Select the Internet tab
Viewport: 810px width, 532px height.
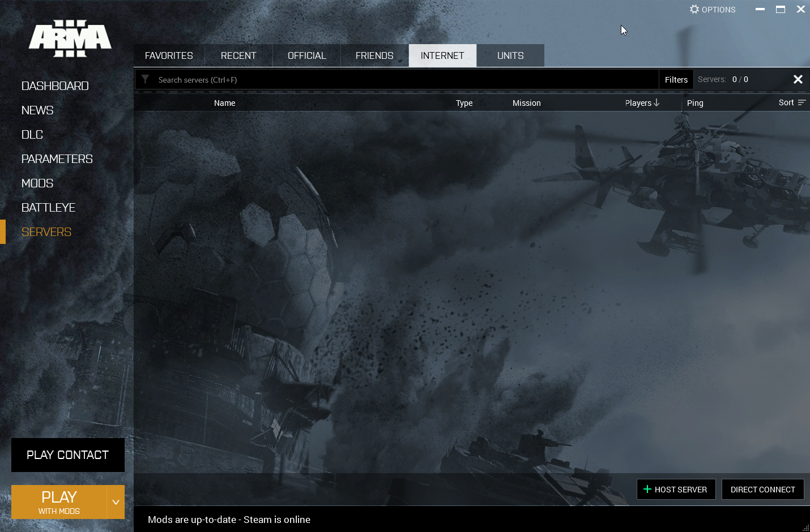pyautogui.click(x=442, y=55)
